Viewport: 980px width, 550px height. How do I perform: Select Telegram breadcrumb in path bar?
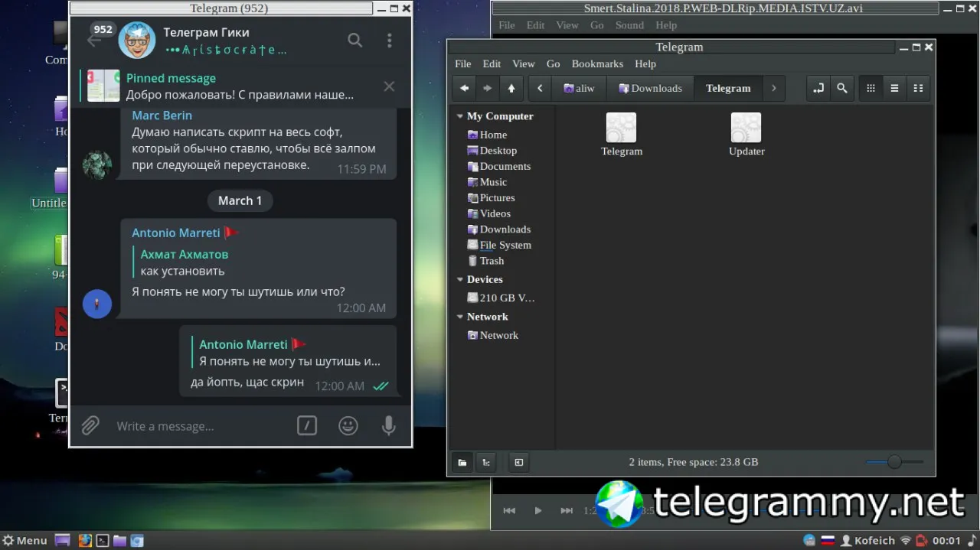pos(728,88)
